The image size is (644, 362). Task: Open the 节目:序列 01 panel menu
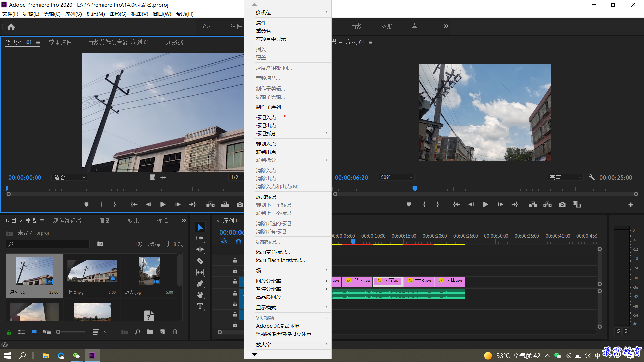[370, 43]
